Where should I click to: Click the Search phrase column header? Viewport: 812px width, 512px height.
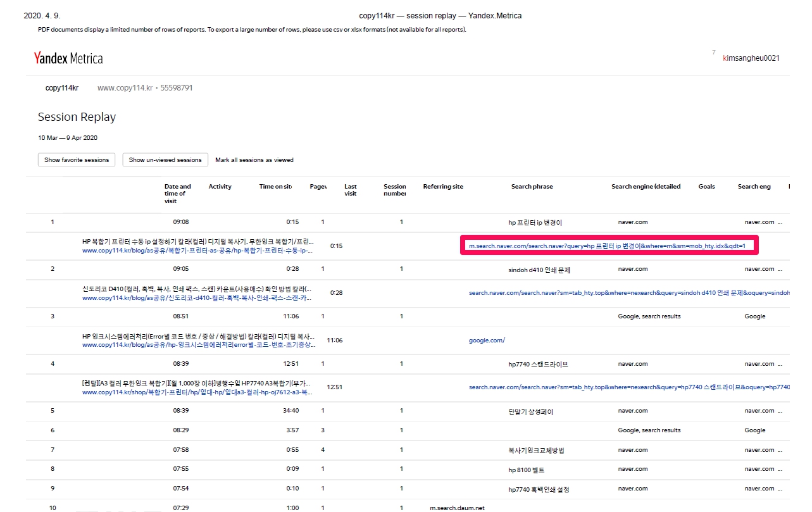532,187
